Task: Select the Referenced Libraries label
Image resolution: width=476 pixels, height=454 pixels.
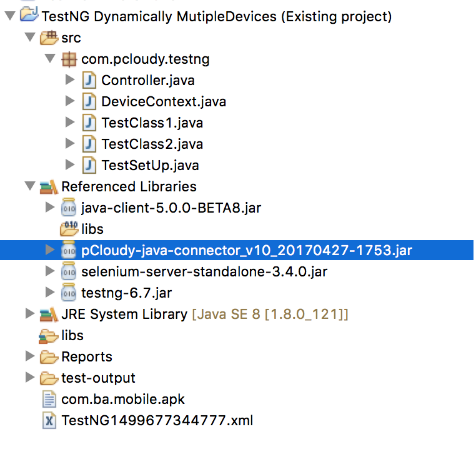Action: 129,186
